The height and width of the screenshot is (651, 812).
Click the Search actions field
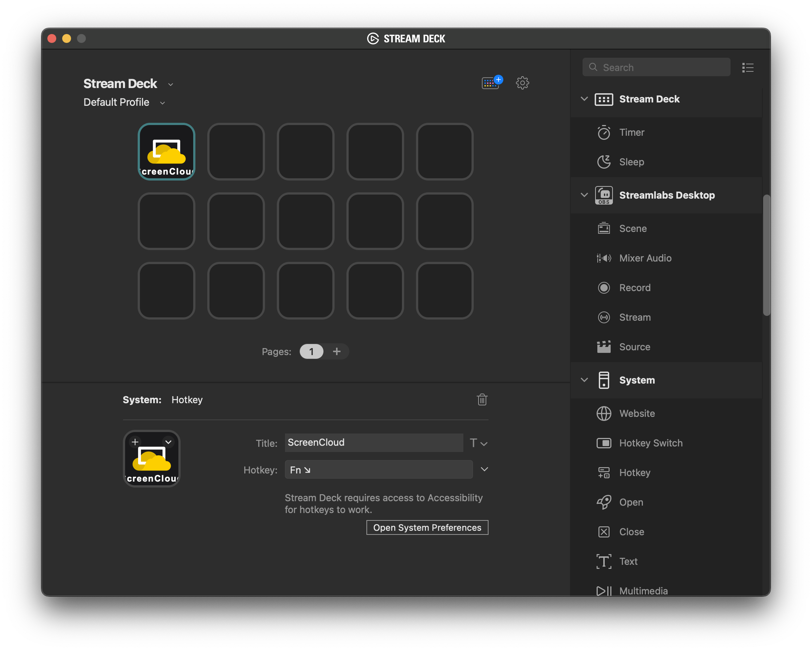(656, 67)
